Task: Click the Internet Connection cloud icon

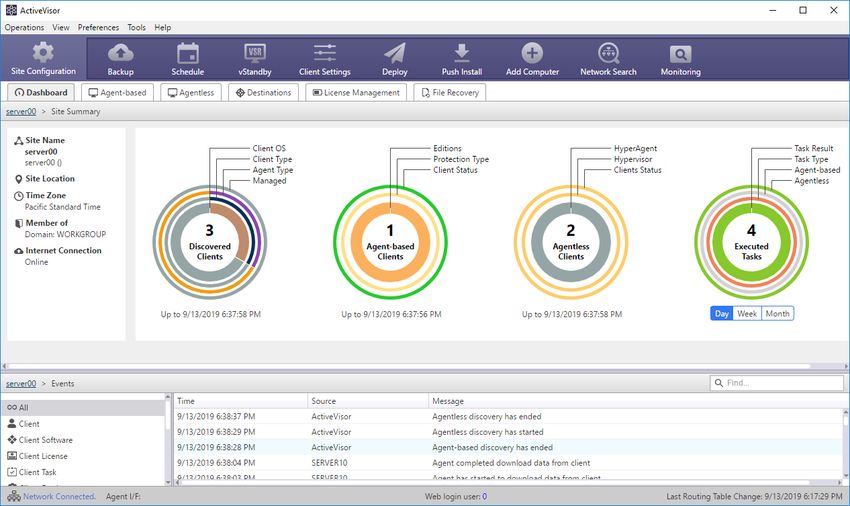Action: [x=18, y=251]
